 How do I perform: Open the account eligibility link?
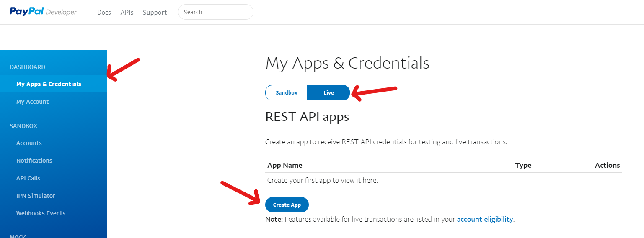tap(485, 219)
